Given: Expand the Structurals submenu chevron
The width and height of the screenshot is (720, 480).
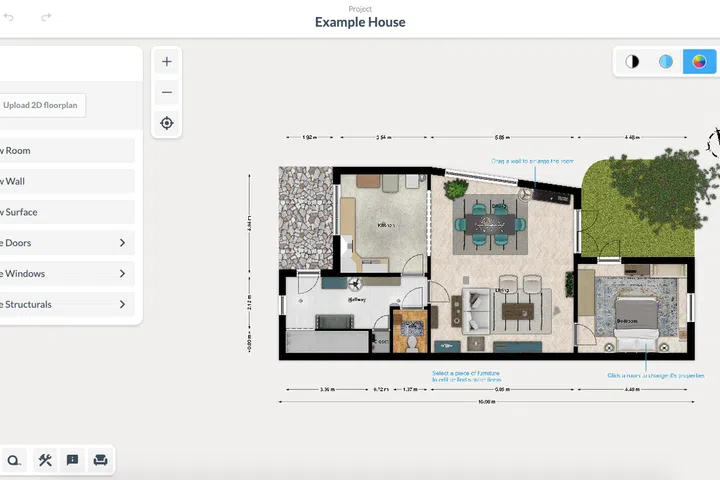Looking at the screenshot, I should tap(122, 305).
